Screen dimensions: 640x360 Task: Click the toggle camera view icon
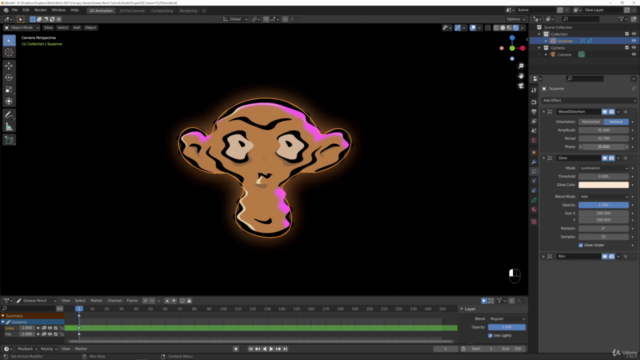(x=521, y=86)
